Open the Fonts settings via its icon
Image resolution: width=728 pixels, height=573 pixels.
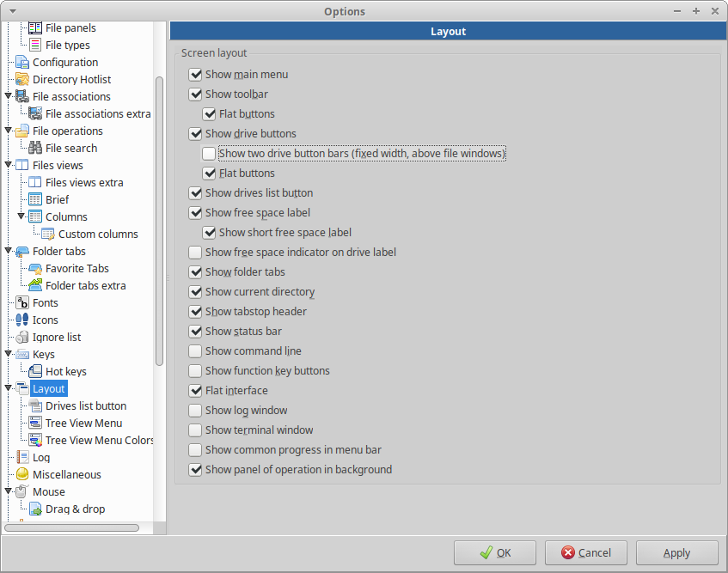[x=21, y=302]
